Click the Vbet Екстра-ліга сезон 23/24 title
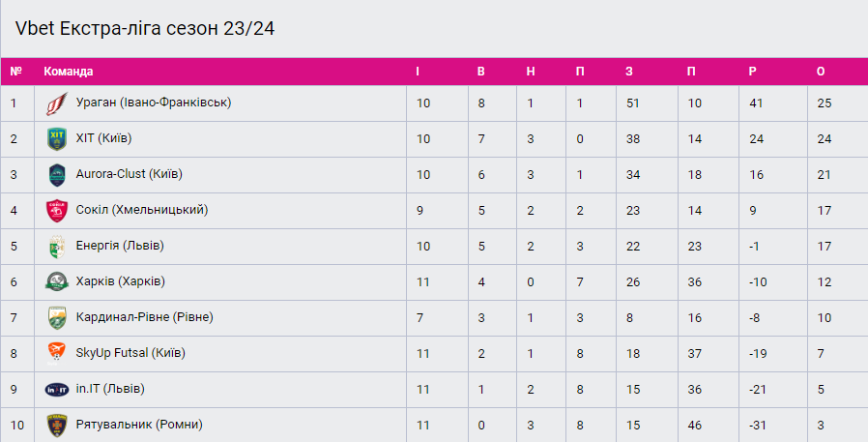868x442 pixels. click(x=145, y=28)
